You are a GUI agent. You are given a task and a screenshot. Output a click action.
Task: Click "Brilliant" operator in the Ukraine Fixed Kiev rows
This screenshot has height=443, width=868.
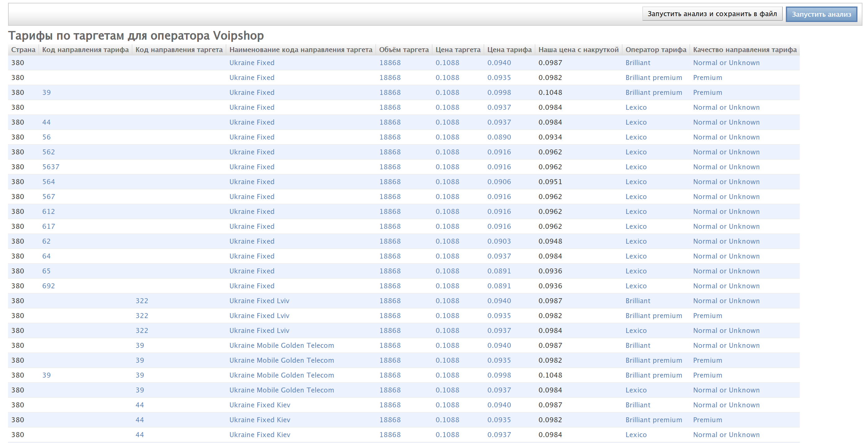pos(638,405)
